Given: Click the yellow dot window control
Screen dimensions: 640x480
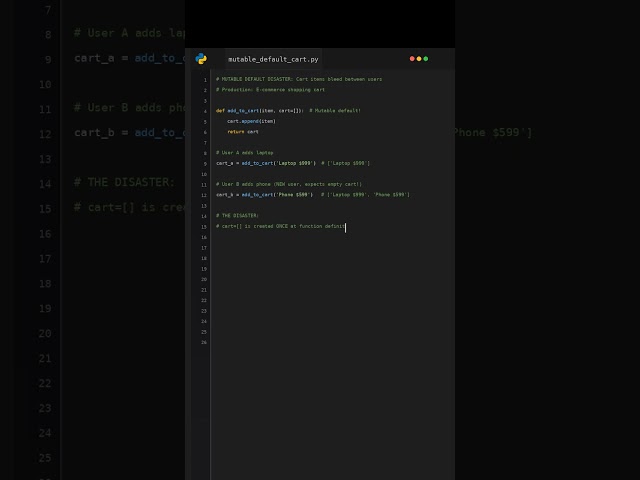Looking at the screenshot, I should [x=419, y=59].
